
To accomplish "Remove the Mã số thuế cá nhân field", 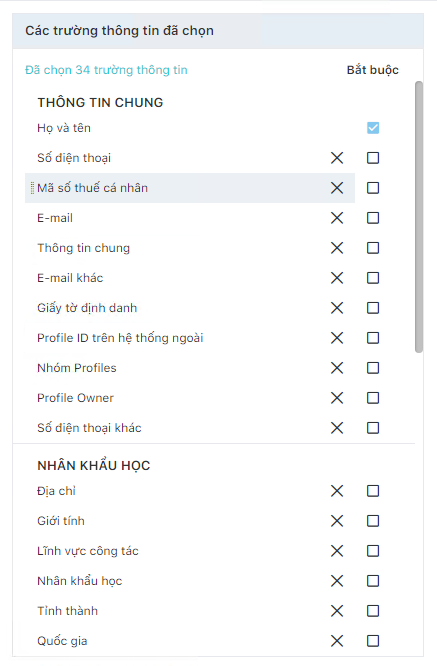I will [x=337, y=188].
